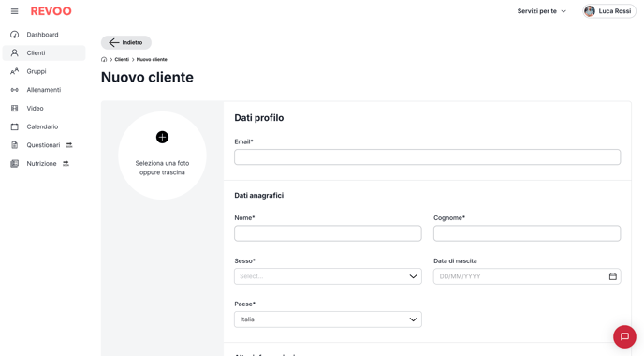Click the Dati anagrafici heading
The width and height of the screenshot is (644, 356).
[x=258, y=195]
